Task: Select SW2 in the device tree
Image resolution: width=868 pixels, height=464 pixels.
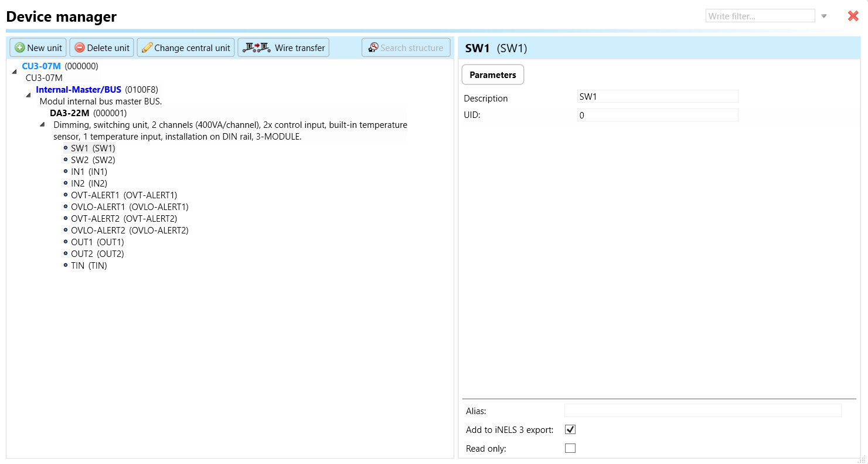Action: tap(93, 160)
